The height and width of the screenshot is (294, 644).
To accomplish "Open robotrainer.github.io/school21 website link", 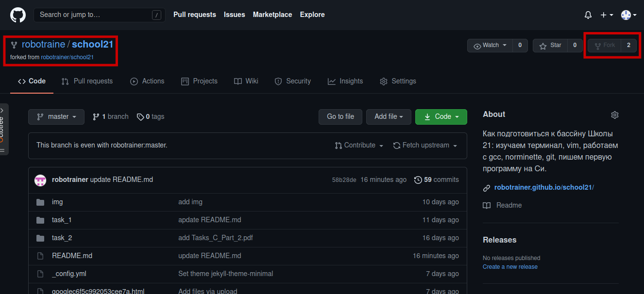I will pyautogui.click(x=544, y=187).
